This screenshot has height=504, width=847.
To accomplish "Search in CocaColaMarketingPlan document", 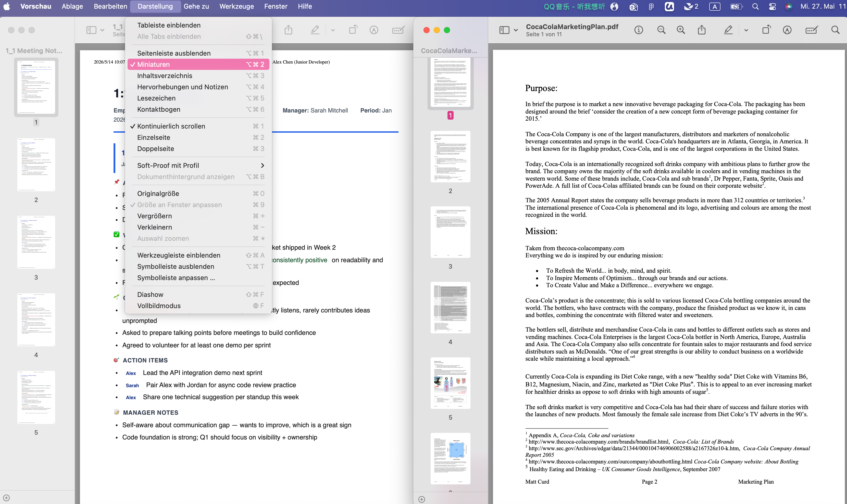I will coord(836,30).
